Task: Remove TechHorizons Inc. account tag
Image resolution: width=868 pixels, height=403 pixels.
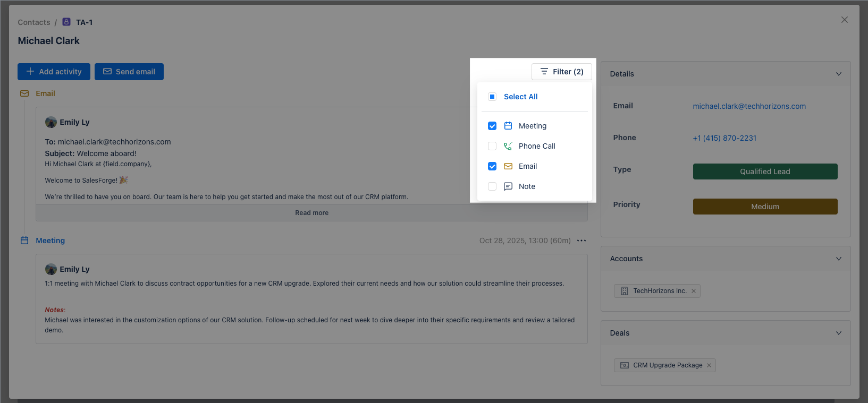Action: click(x=694, y=291)
